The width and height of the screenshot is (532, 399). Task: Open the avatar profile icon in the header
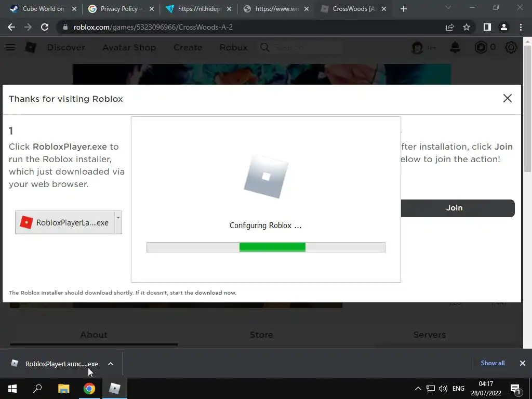(417, 47)
